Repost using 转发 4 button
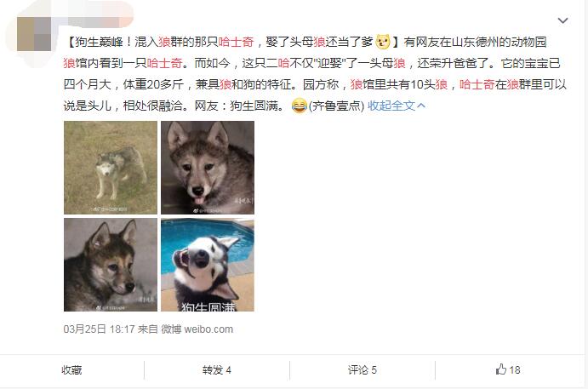 coord(216,370)
